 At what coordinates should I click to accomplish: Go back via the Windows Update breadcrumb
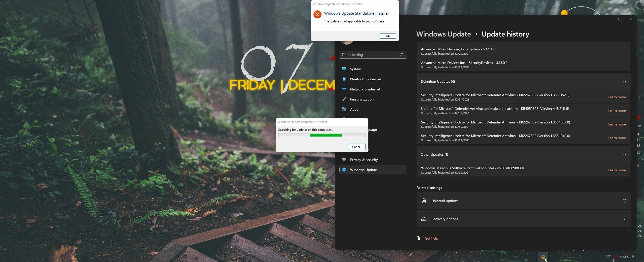click(x=443, y=34)
